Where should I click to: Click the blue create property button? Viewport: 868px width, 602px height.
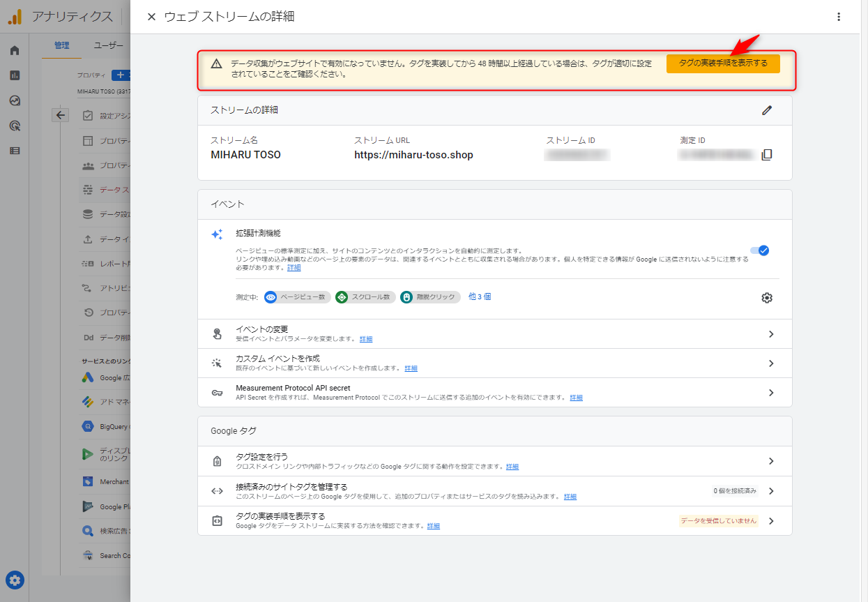(121, 75)
